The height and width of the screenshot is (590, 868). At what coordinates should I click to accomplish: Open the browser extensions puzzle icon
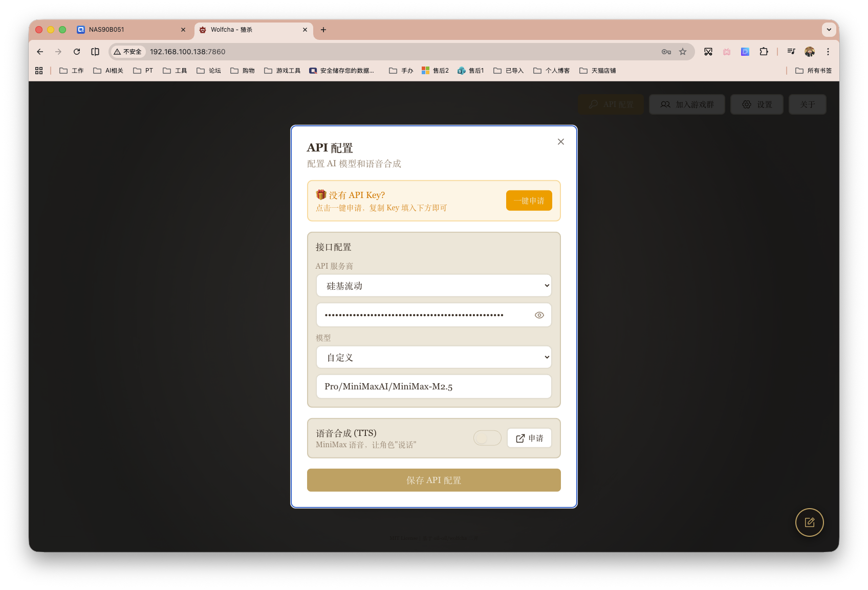pyautogui.click(x=764, y=52)
